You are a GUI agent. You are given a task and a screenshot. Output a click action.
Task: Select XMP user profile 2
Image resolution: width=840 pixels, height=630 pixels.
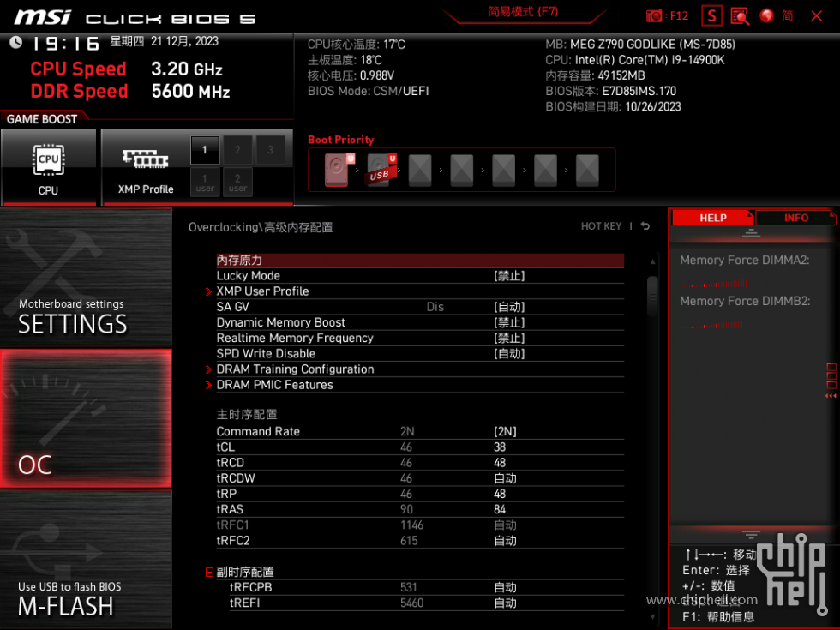coord(237,182)
